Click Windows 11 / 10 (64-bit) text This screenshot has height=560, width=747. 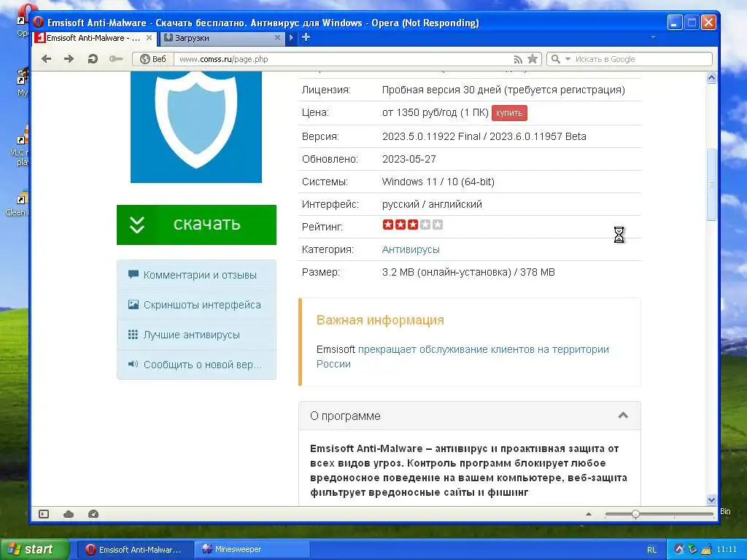pyautogui.click(x=438, y=182)
